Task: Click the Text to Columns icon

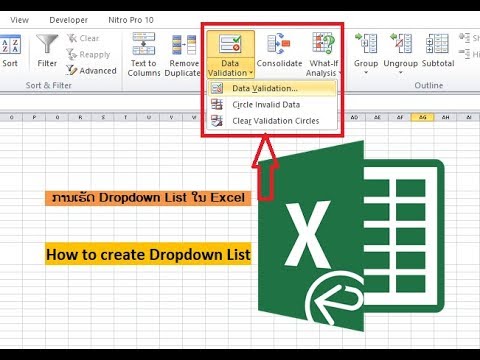Action: pos(144,44)
